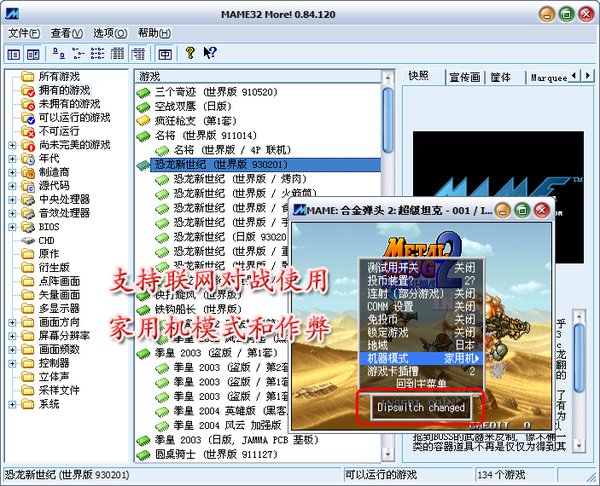Select game 圆桌骑士 (世界版 911127)
Screen dimensions: 600x486
click(216, 455)
